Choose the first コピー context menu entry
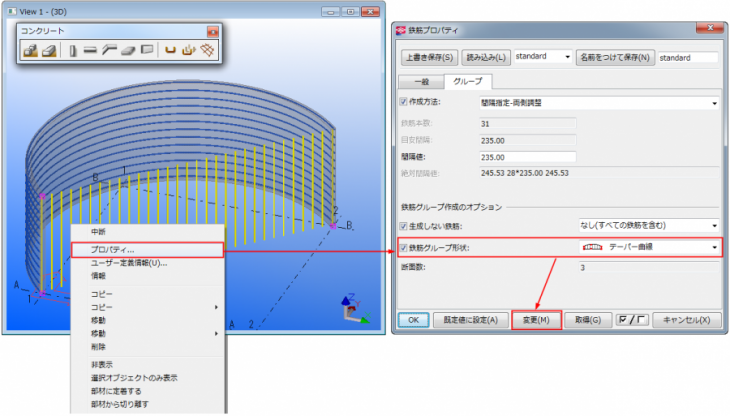This screenshot has width=730, height=416. click(x=149, y=294)
